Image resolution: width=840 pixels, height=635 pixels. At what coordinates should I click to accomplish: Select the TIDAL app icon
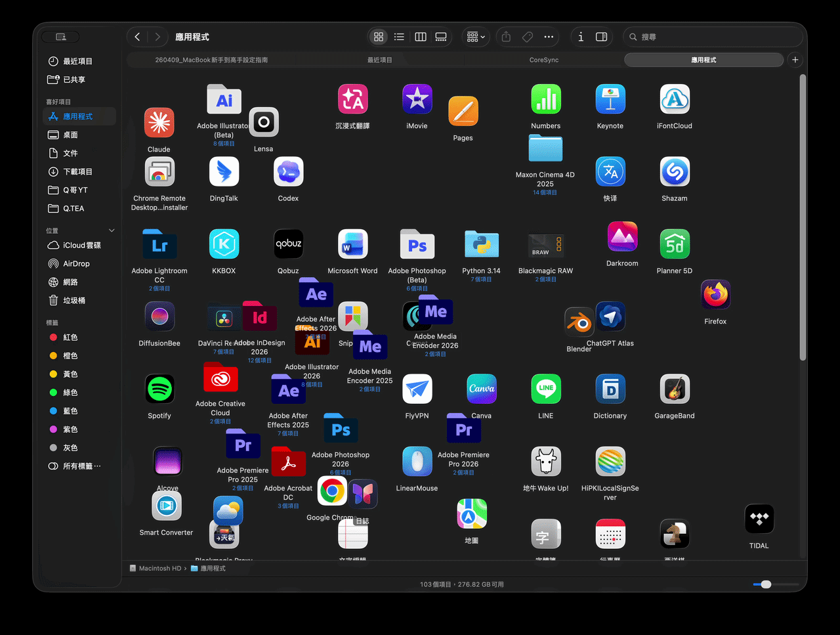pyautogui.click(x=759, y=519)
